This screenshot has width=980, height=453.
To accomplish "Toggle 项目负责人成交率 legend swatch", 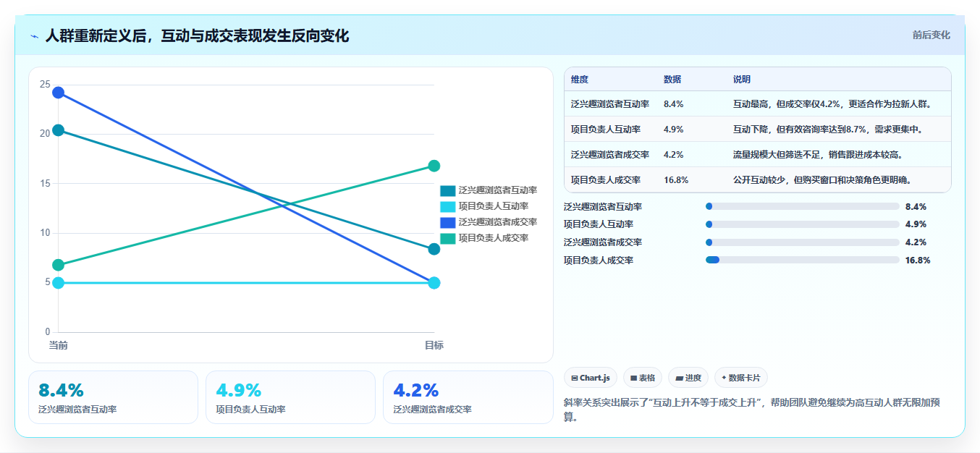I will pos(448,238).
